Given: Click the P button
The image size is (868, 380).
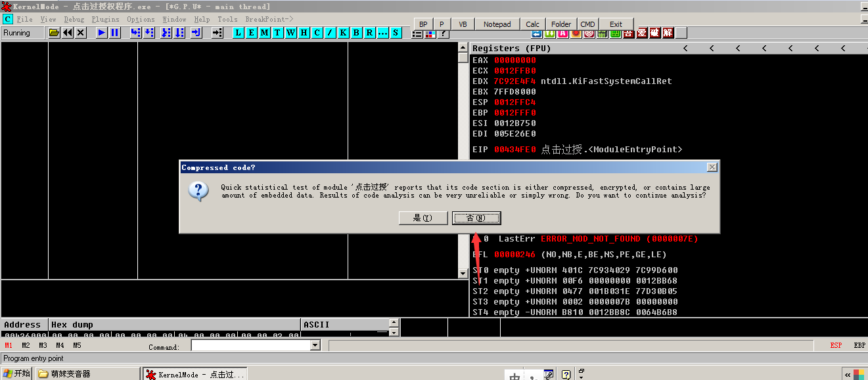Looking at the screenshot, I should click(441, 24).
